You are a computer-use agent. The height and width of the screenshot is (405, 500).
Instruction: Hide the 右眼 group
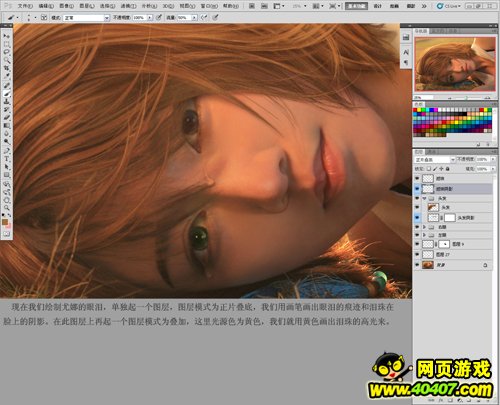point(417,227)
